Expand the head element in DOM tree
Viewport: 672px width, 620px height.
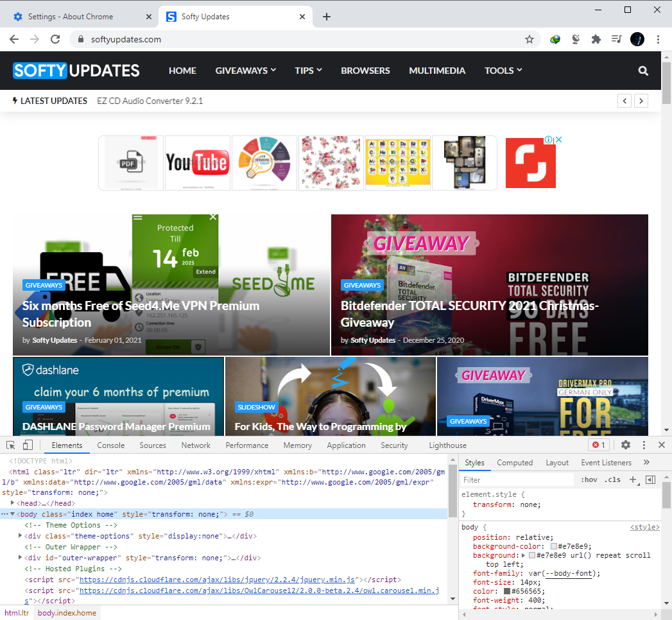pos(12,503)
